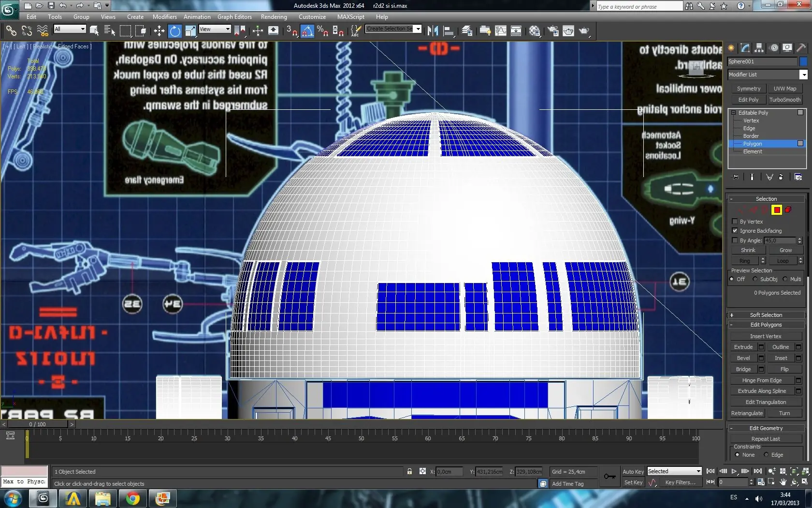The image size is (812, 508).
Task: Select the None constraint radio
Action: click(x=737, y=455)
